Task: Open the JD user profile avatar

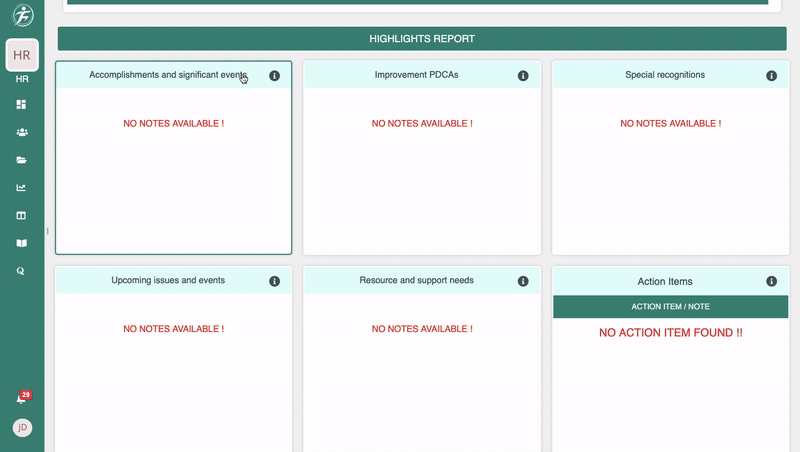Action: pos(22,428)
